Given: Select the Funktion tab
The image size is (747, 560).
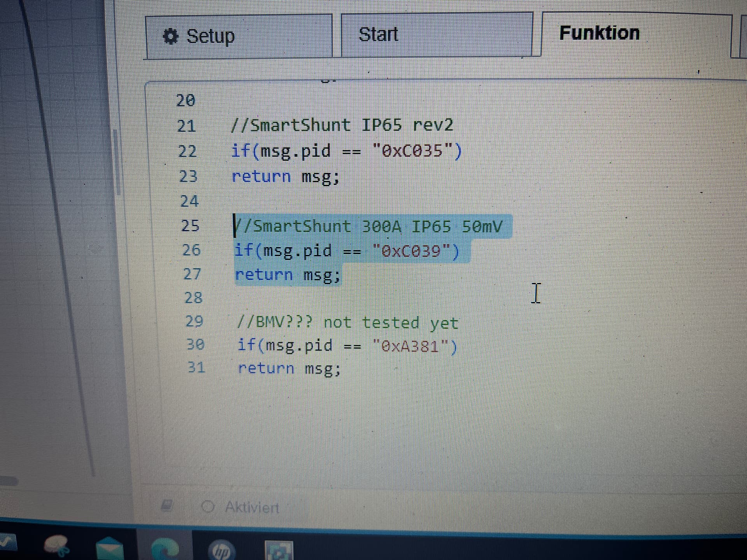Looking at the screenshot, I should [x=637, y=34].
